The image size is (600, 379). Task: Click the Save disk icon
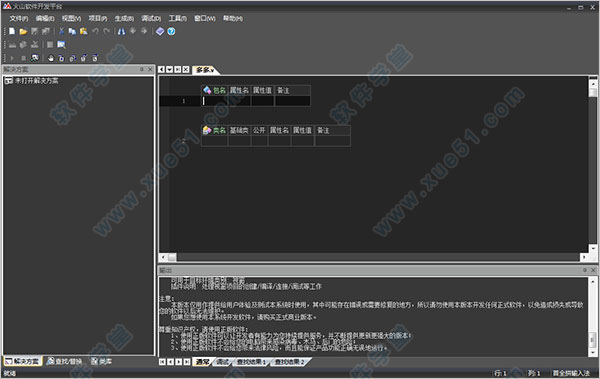coord(34,31)
